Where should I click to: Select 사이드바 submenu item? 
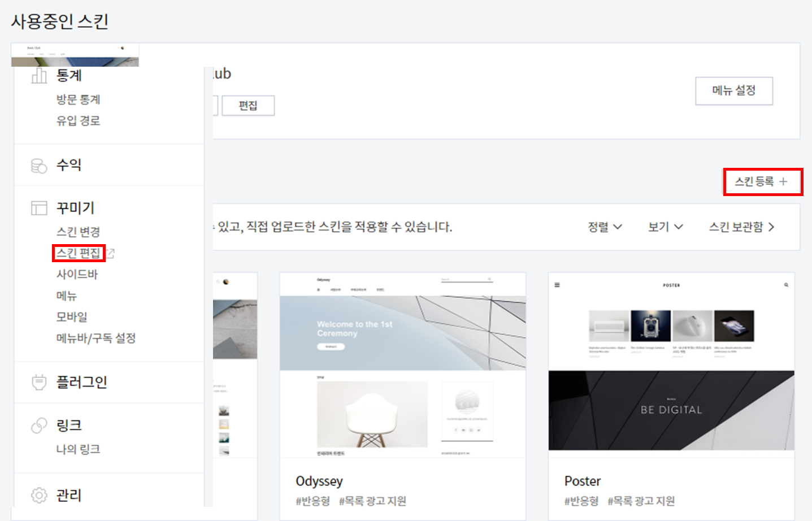(x=77, y=274)
